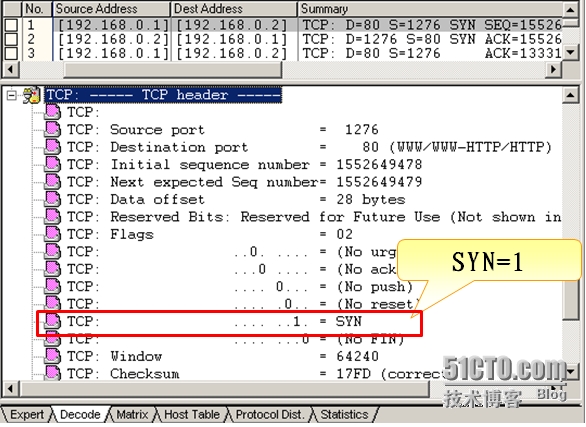Click decode pane horizontal scroll left arrow

point(10,389)
